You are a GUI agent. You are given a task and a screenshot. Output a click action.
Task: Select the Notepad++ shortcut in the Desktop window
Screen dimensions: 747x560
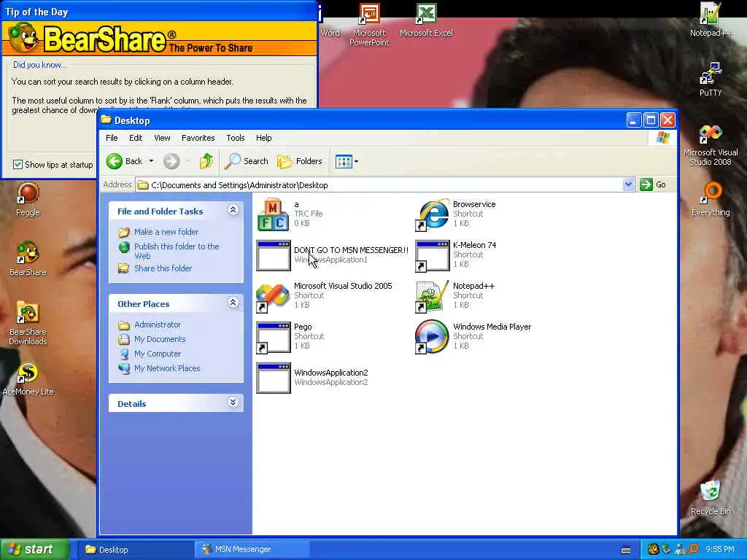tap(432, 296)
